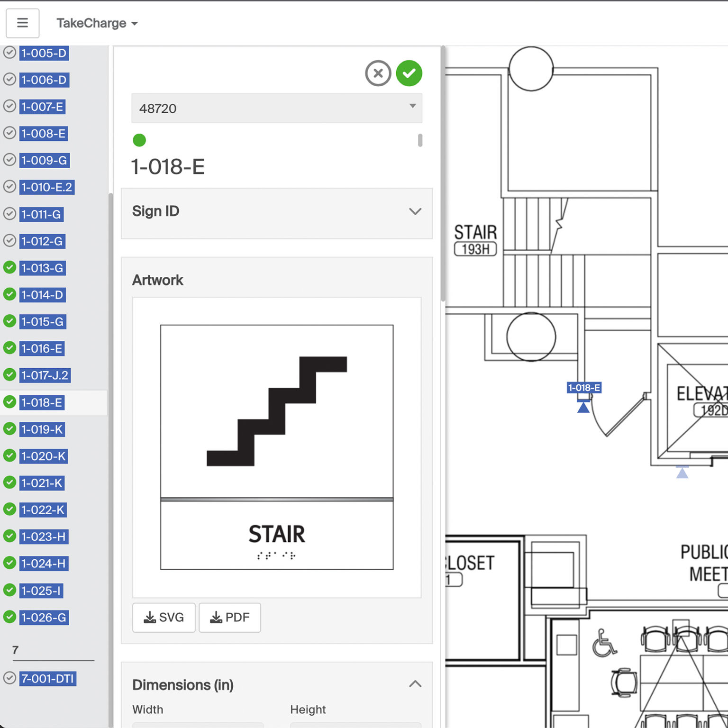Click the gray check icon beside 7-001-DTI

tap(9, 678)
